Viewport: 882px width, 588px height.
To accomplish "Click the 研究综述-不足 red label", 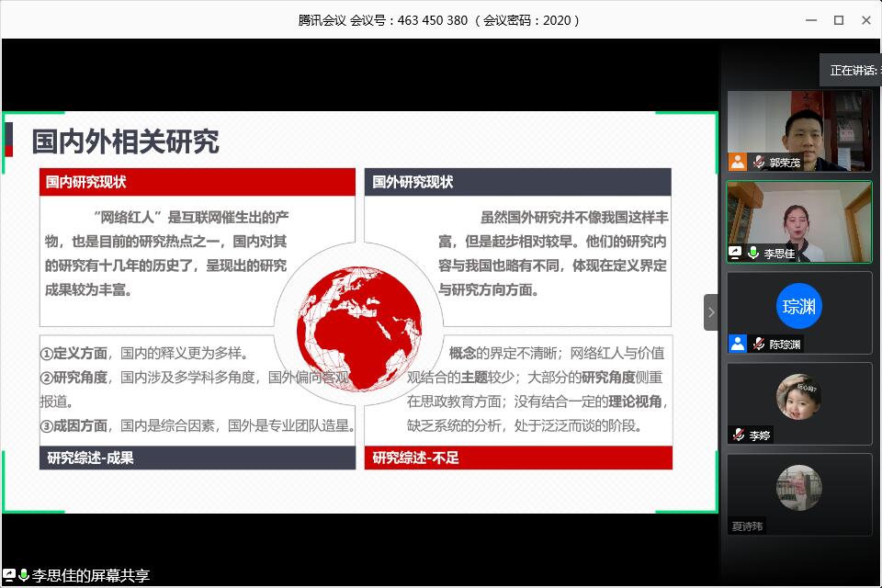I will [518, 458].
